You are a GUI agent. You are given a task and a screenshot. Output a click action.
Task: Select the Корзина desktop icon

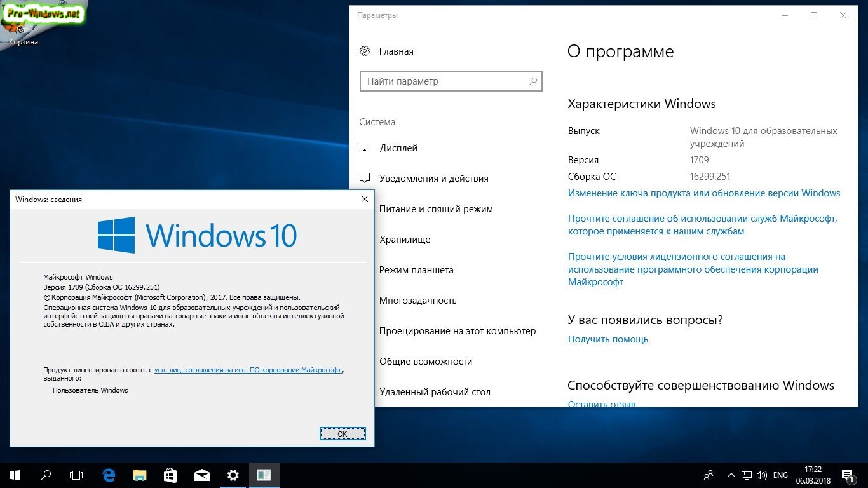pos(24,25)
